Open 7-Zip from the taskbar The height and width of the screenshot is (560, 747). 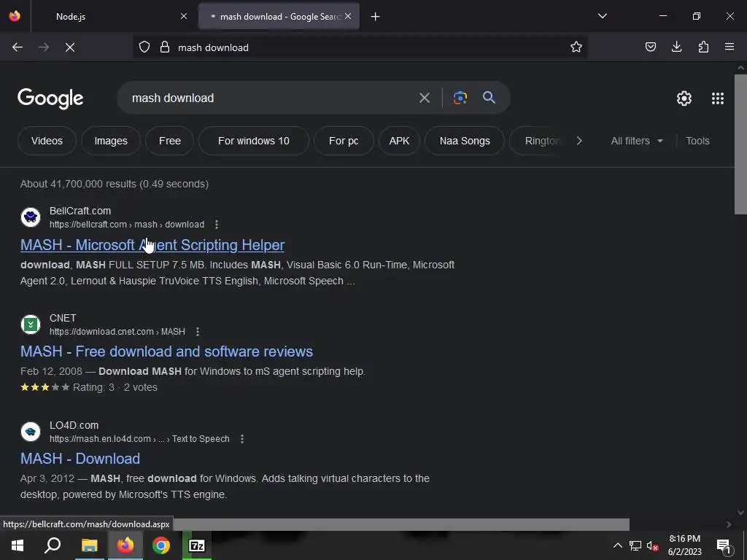coord(197,545)
